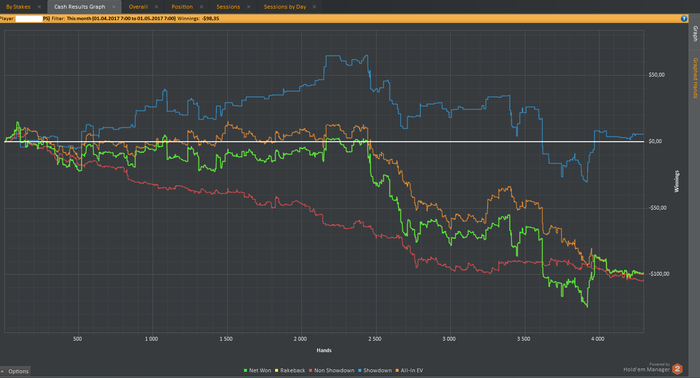Click the This month filter date range

[121, 19]
